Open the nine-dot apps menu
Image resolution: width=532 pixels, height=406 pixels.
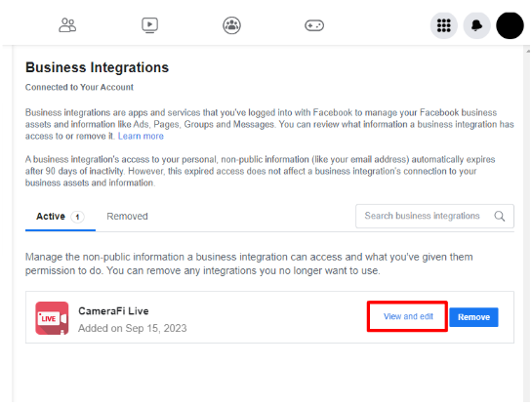pos(444,25)
